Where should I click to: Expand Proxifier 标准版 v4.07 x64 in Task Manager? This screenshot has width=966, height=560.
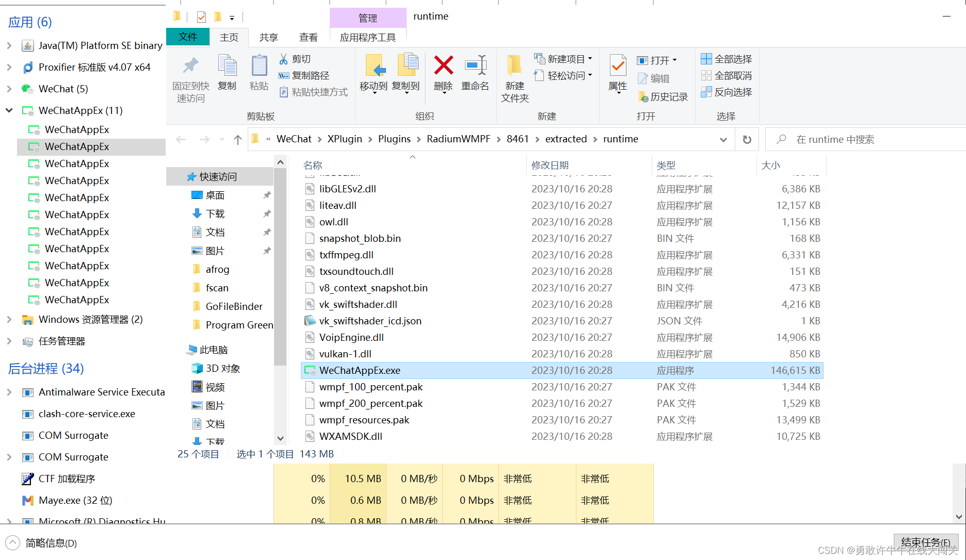tap(9, 67)
